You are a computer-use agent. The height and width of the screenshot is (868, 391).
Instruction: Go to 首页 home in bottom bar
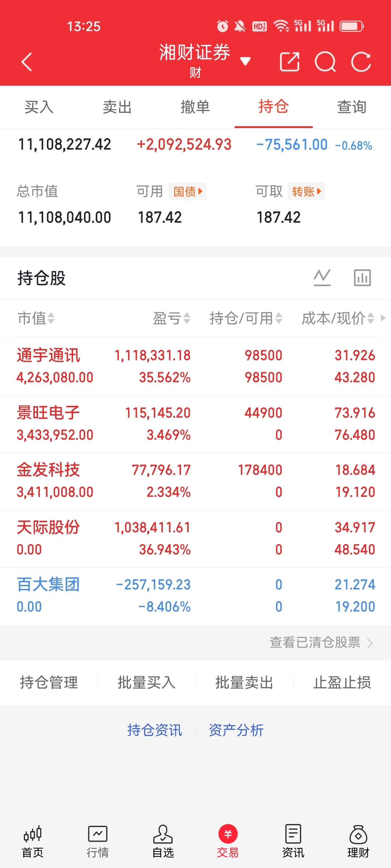(33, 841)
